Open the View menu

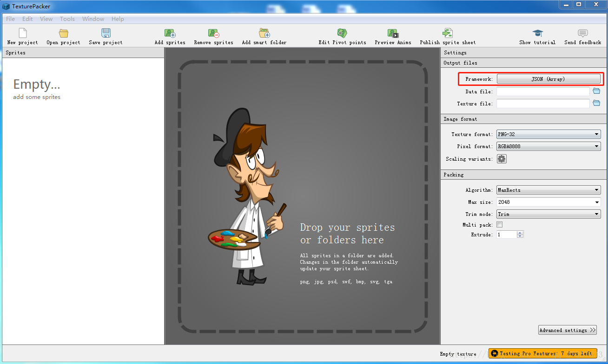tap(46, 19)
